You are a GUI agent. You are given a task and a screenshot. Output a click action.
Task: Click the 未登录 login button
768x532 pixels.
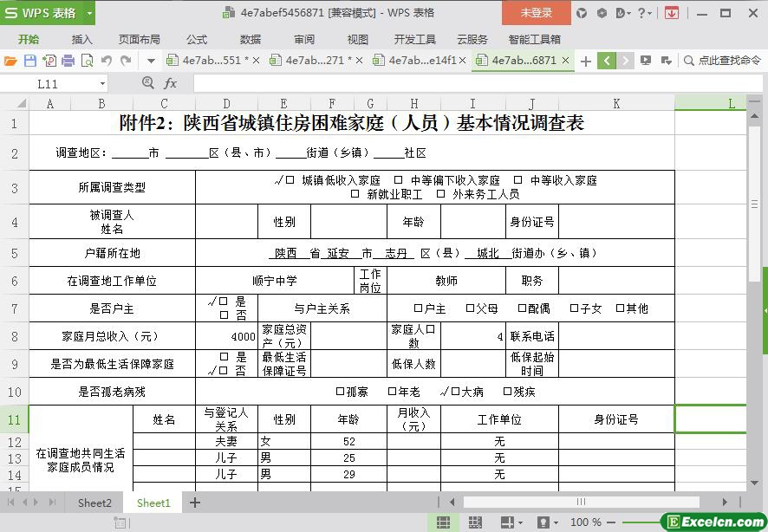point(536,13)
